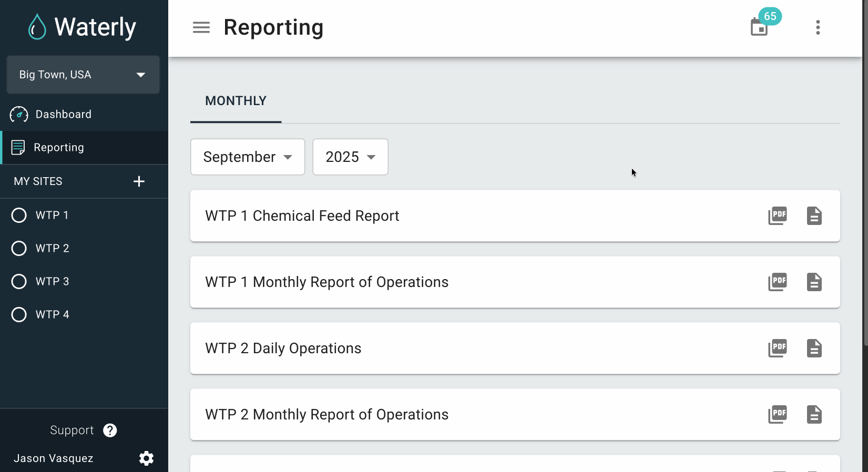Open the three-dot more options menu

[x=818, y=27]
